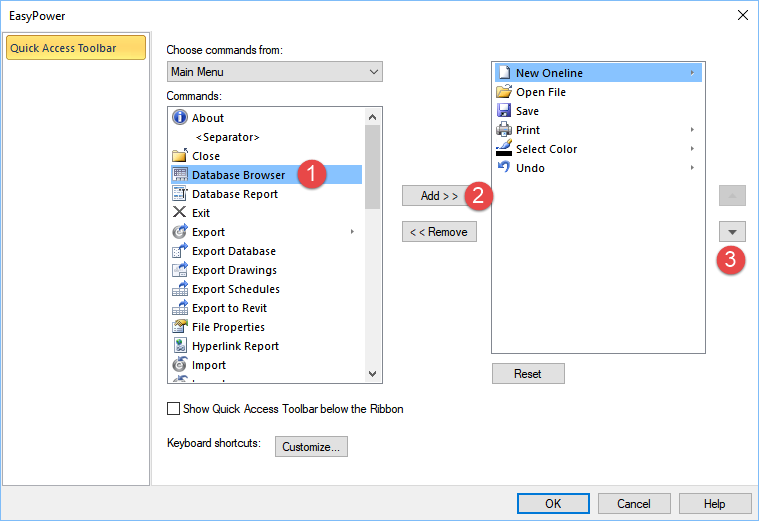Choose Database Browser in Commands list
This screenshot has height=521, width=759.
pos(238,175)
